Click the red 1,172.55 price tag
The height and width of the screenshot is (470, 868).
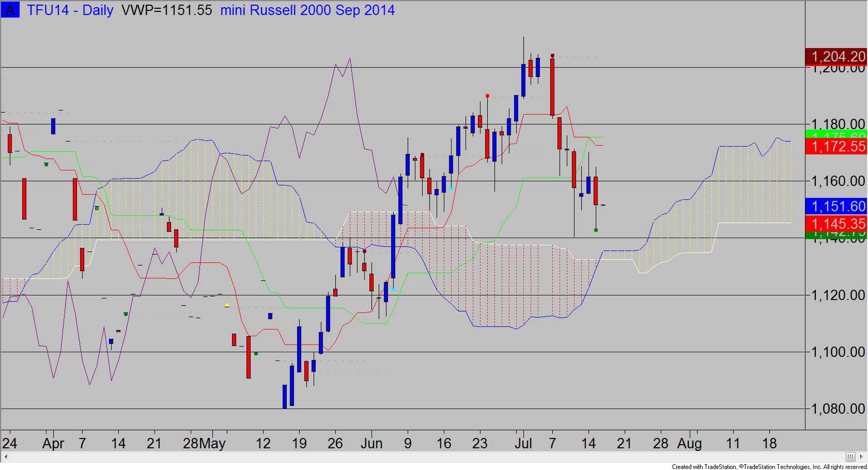[836, 146]
